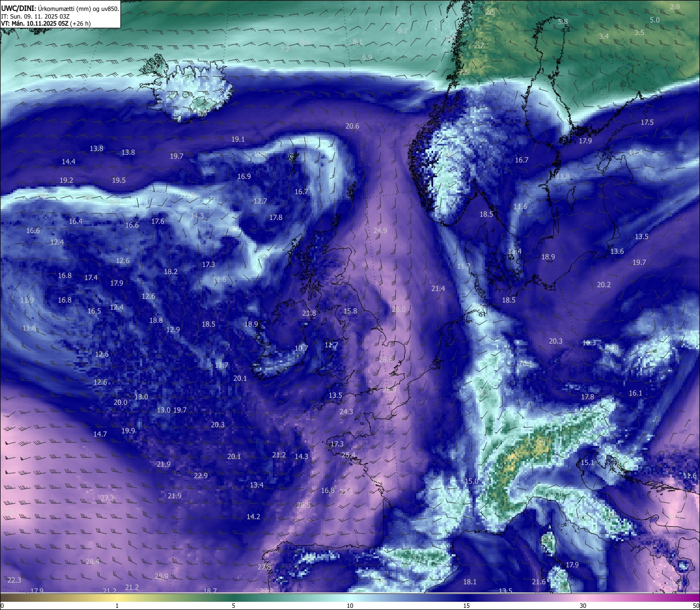Select the 10 label on the color scale
The width and height of the screenshot is (700, 610).
350,606
